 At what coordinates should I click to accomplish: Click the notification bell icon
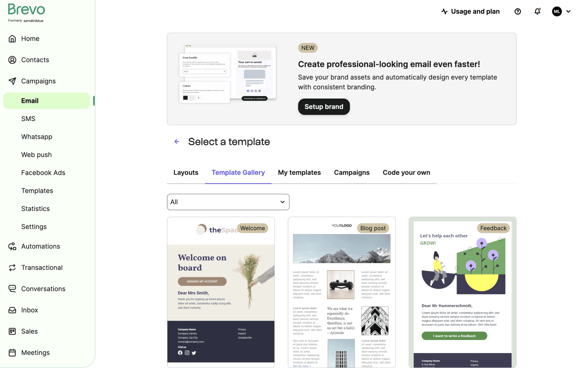537,11
